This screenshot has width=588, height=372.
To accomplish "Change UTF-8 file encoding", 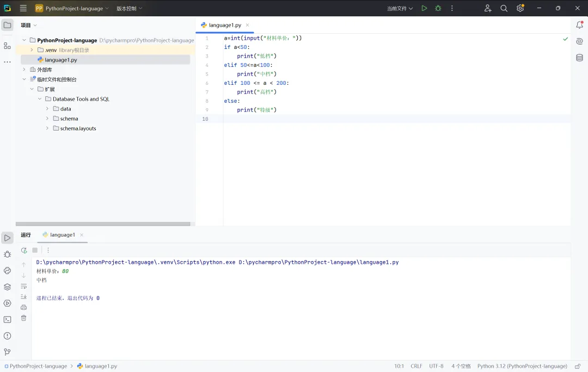I will (x=436, y=366).
